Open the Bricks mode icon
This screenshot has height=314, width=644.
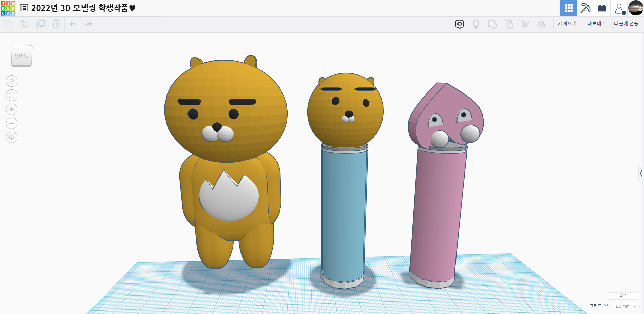(x=602, y=8)
